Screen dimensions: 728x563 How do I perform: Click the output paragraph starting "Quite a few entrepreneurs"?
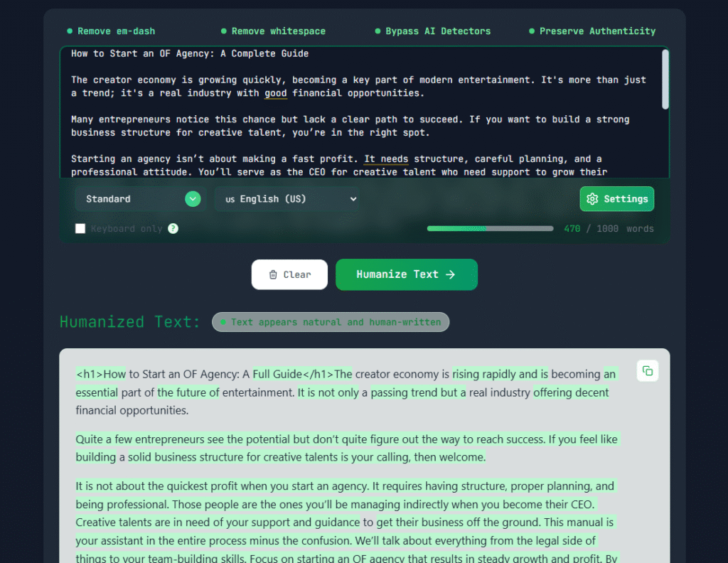(347, 448)
